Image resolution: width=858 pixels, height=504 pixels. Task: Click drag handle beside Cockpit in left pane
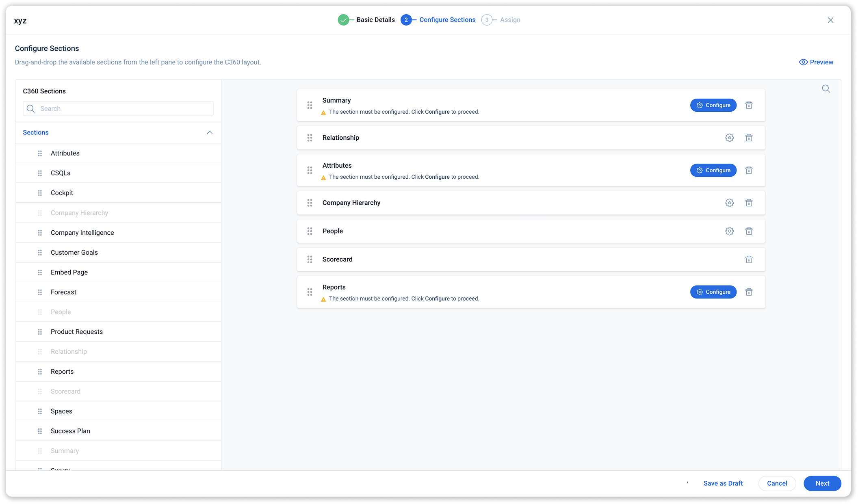pyautogui.click(x=40, y=193)
